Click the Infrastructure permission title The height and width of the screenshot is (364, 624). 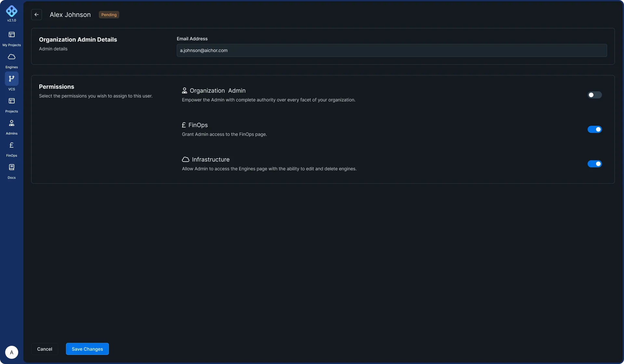click(x=211, y=160)
